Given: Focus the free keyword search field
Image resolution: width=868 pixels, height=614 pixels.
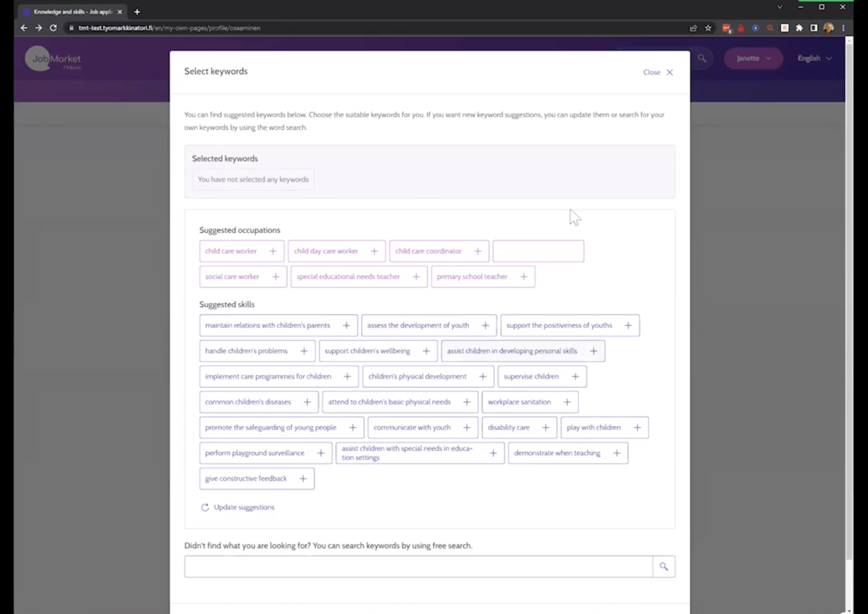Looking at the screenshot, I should click(419, 567).
